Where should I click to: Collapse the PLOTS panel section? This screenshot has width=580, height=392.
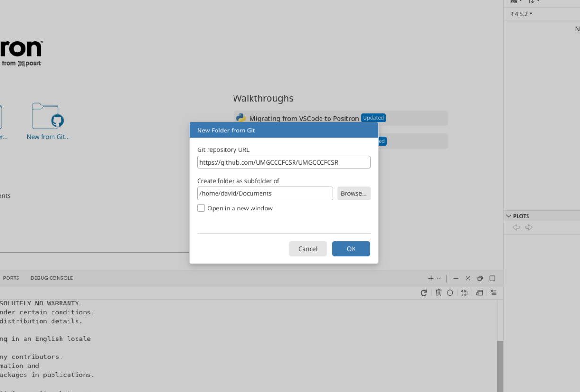click(x=509, y=216)
